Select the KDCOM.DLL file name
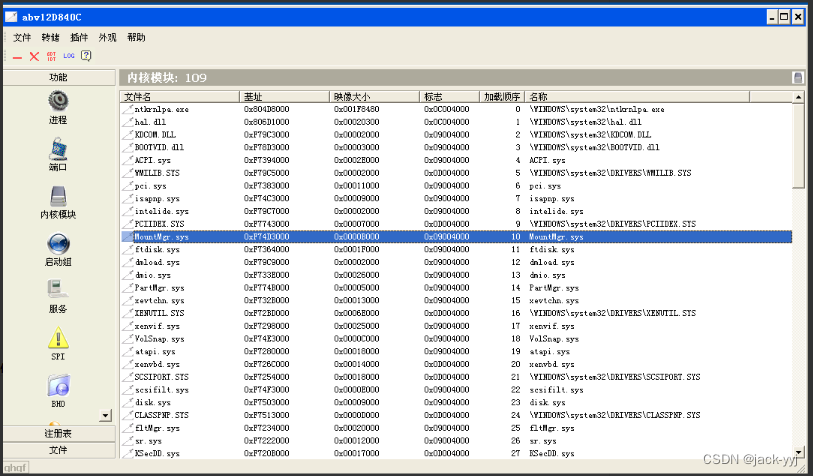Screen dimensions: 813x476 (x=155, y=135)
